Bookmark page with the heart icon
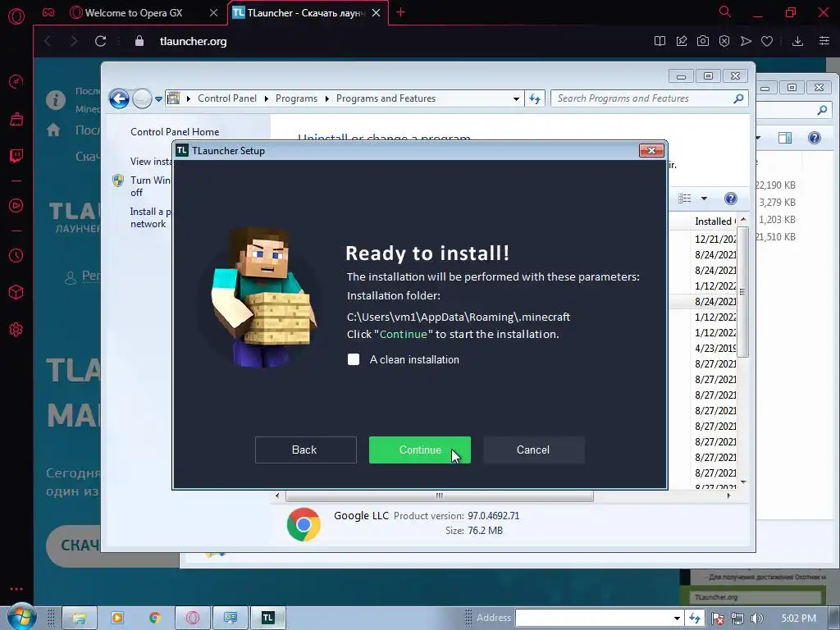Screen dimensions: 840x630 point(767,41)
